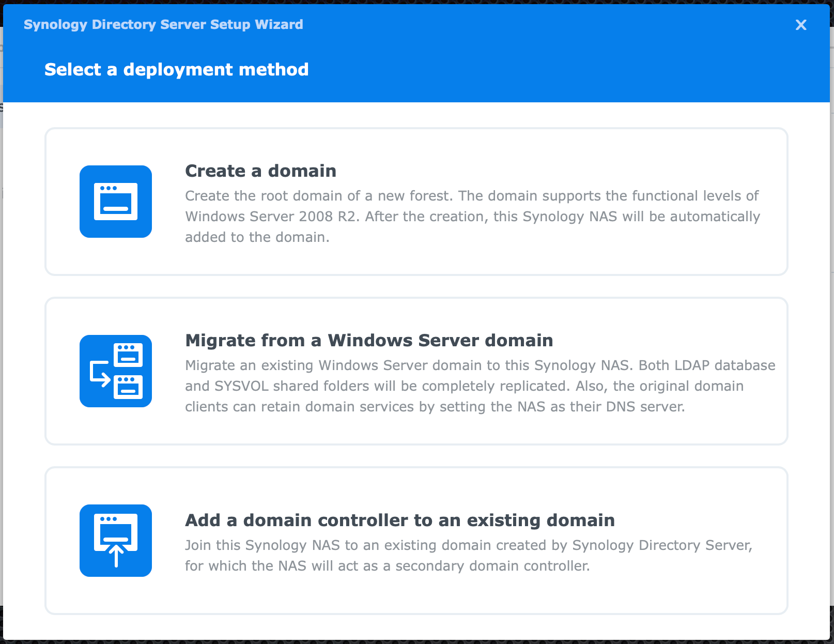Choose Migrate from a Windows Server domain heading

coord(369,340)
